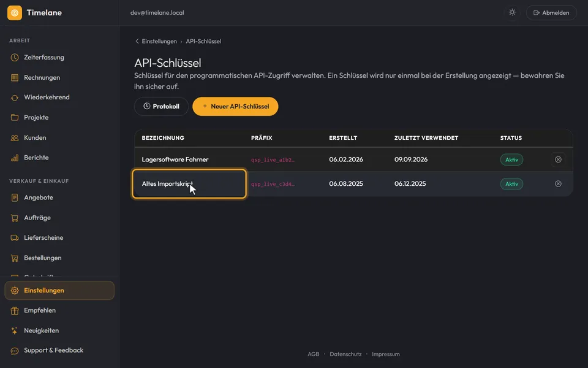Viewport: 588px width, 368px height.
Task: Open the Impressum footer link
Action: coord(385,354)
